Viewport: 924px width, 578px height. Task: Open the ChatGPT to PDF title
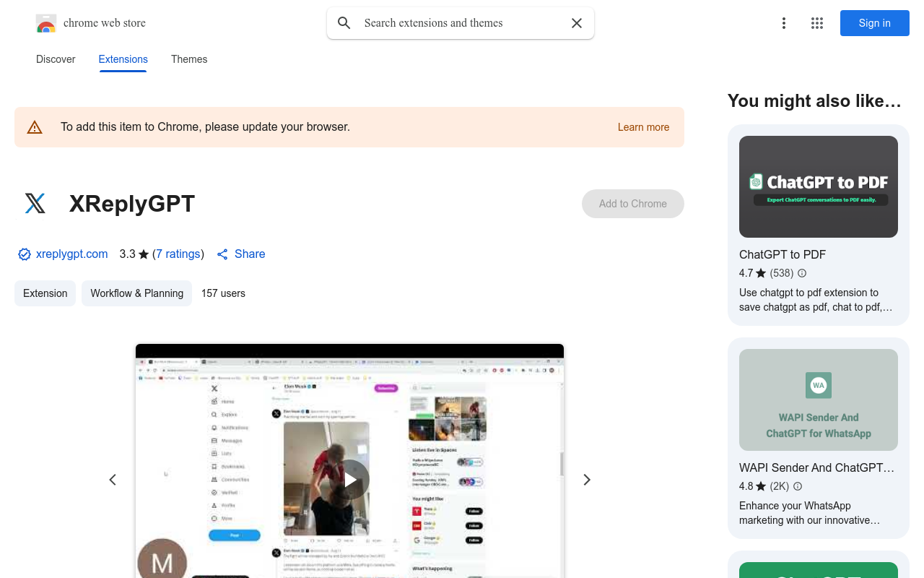click(x=783, y=254)
